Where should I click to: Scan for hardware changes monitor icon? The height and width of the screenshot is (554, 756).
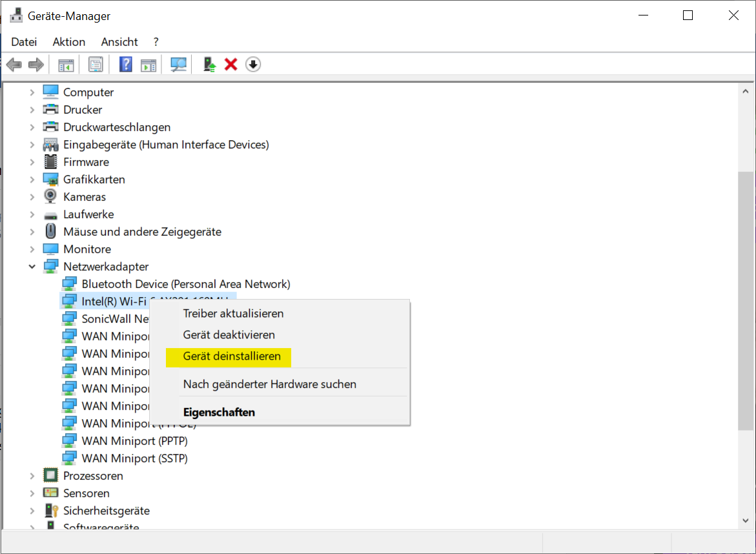(178, 65)
